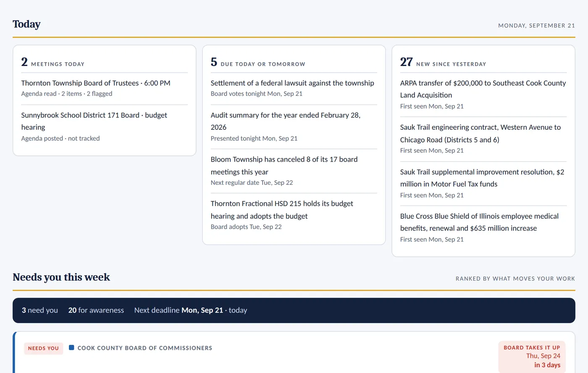Click the blue square beside Cook County Board
588x373 pixels.
click(x=71, y=347)
